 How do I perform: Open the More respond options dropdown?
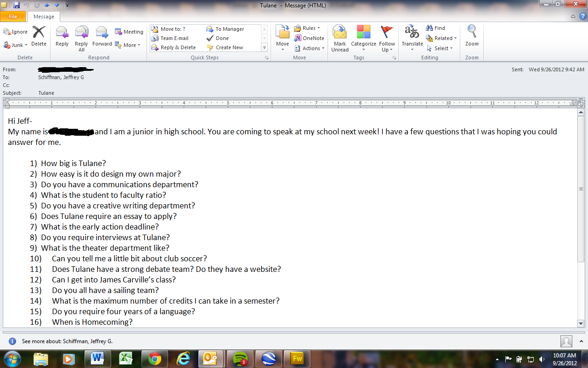point(128,45)
